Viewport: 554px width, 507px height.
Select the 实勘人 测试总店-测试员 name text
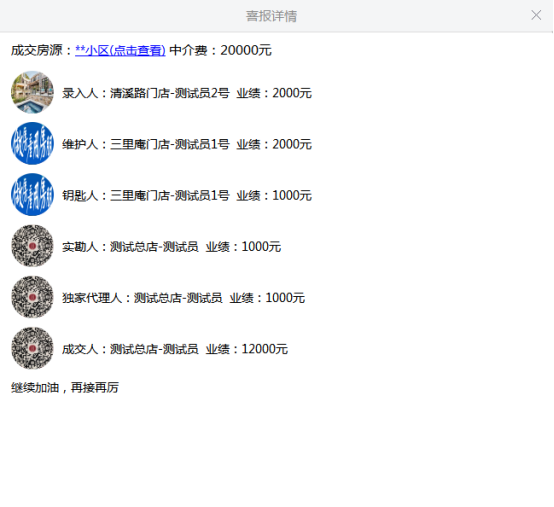coord(154,247)
